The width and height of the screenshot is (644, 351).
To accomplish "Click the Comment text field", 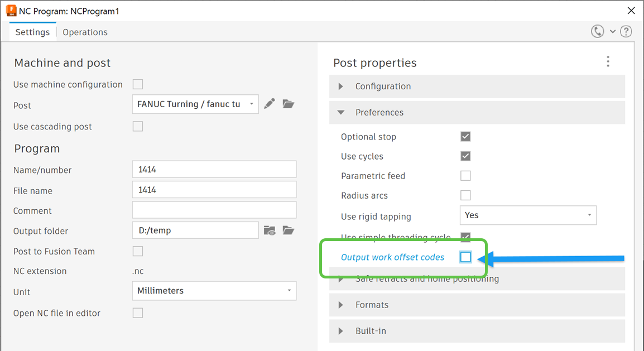I will (214, 210).
